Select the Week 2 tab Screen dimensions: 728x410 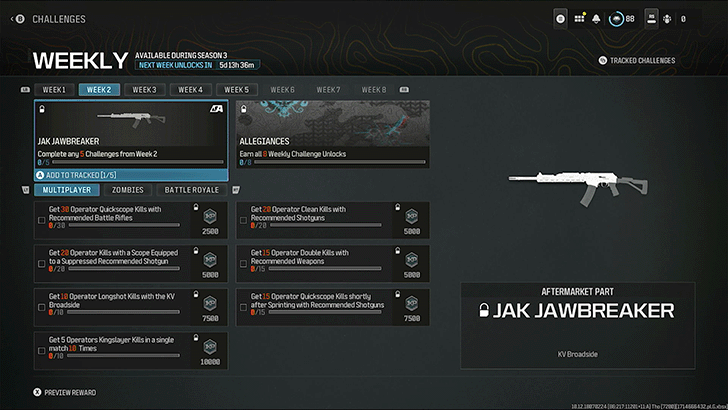click(99, 90)
